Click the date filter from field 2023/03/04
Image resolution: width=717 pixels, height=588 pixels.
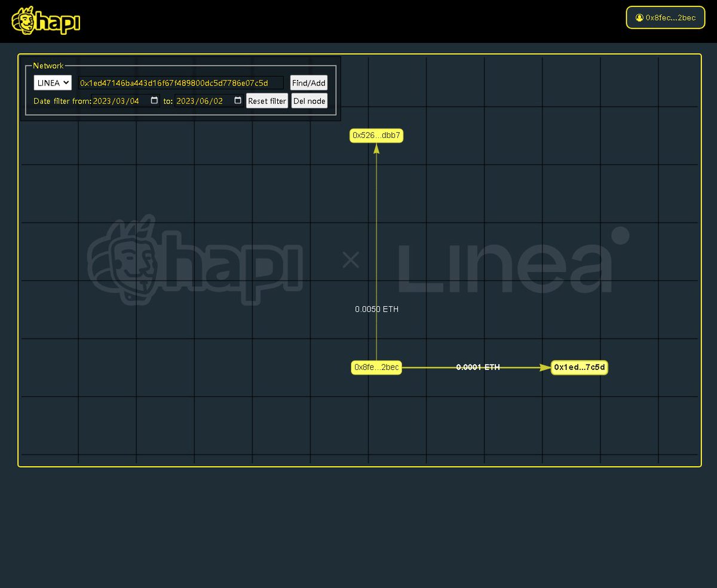coord(125,101)
